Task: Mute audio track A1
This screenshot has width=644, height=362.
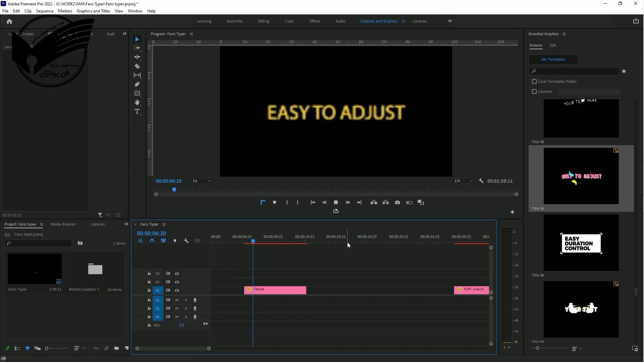Action: [177, 300]
